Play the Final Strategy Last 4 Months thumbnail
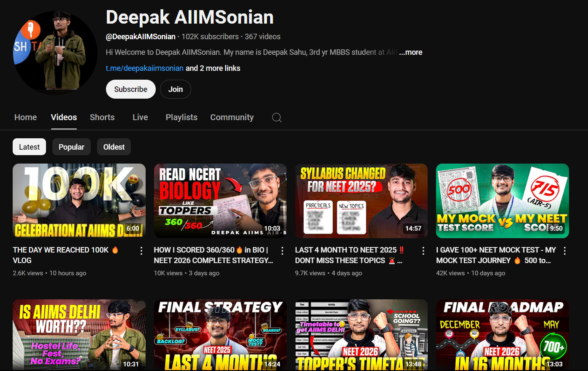588x371 pixels. 220,335
